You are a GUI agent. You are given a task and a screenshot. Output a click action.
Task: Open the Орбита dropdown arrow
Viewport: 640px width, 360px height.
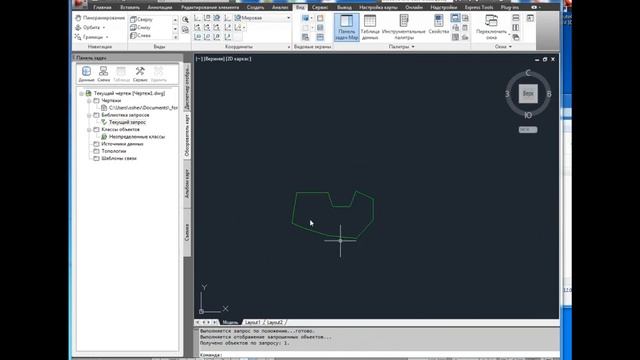tap(104, 27)
